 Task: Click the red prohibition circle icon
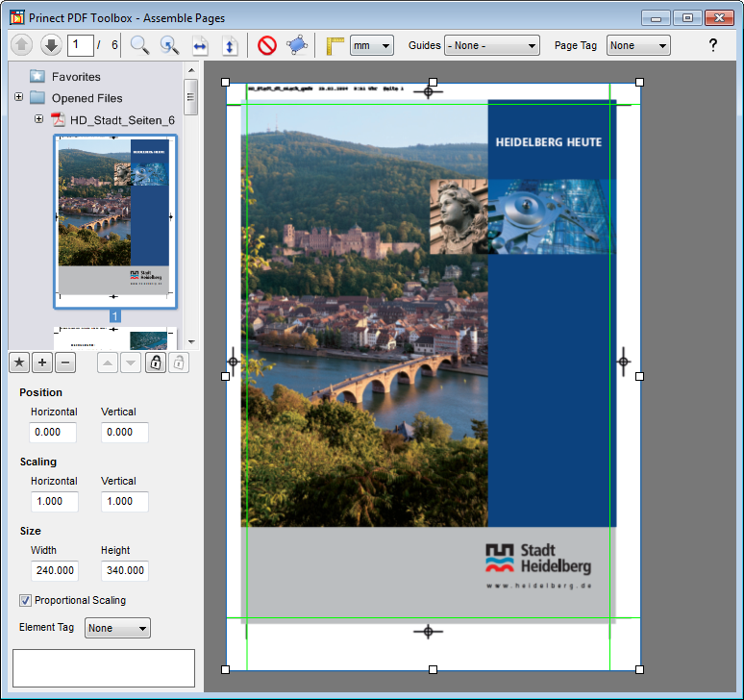[266, 45]
